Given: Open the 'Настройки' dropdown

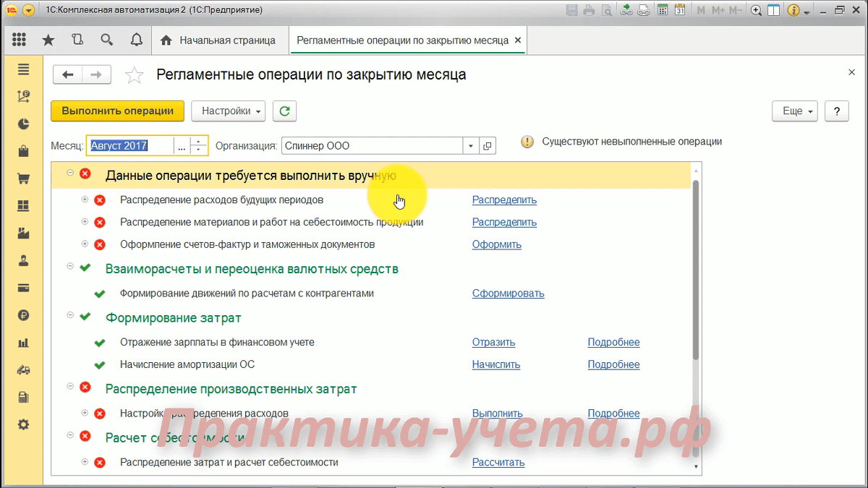Looking at the screenshot, I should [x=228, y=111].
